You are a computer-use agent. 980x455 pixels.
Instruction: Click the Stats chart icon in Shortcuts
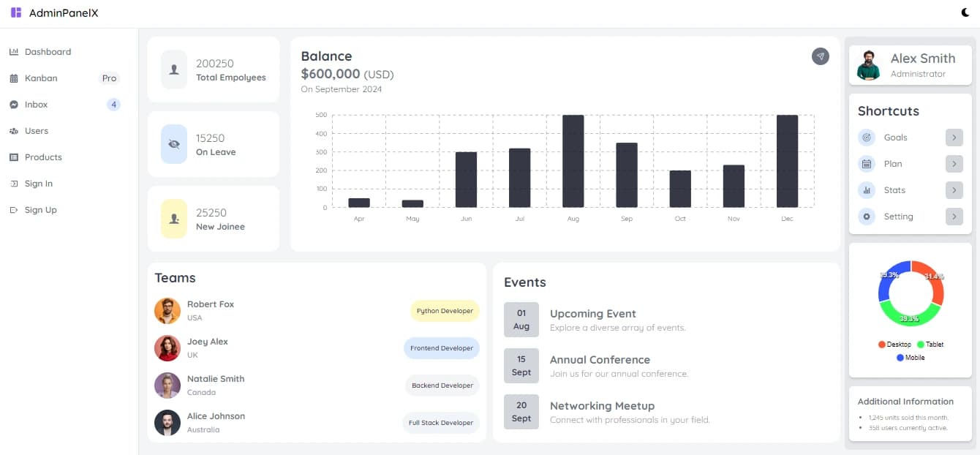click(867, 190)
